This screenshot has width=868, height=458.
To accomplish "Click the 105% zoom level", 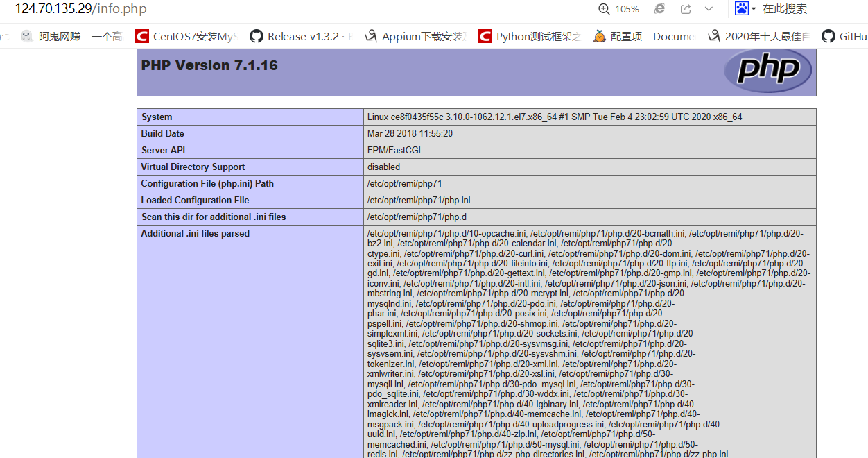I will click(x=627, y=9).
